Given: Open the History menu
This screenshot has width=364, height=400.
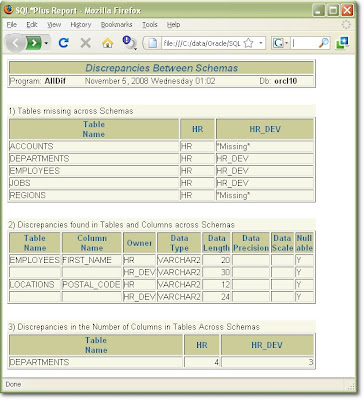Looking at the screenshot, I should (x=81, y=25).
